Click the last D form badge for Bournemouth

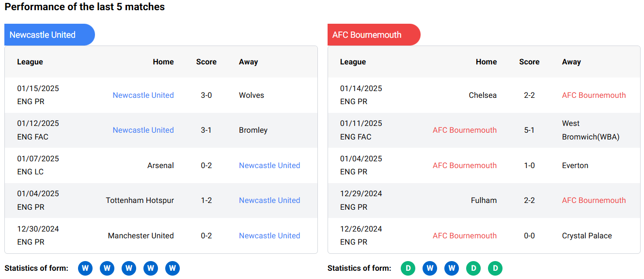tap(495, 268)
